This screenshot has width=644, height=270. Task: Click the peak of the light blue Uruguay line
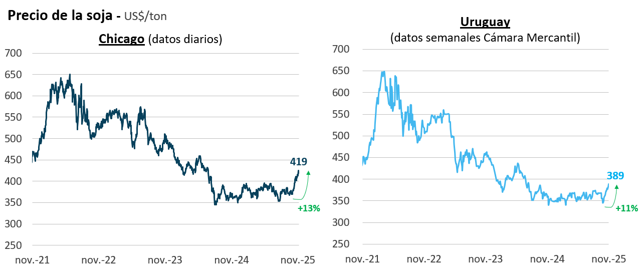[x=383, y=72]
